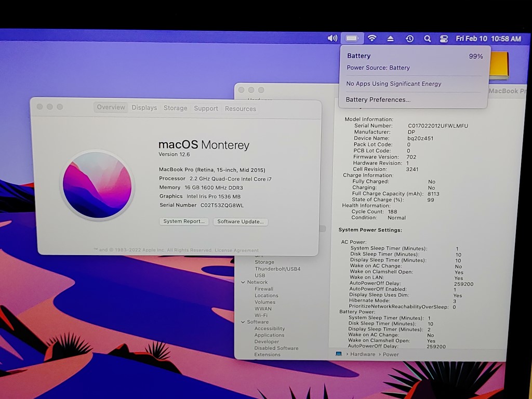This screenshot has width=532, height=399.
Task: Switch to the Overview tab
Action: [x=111, y=107]
